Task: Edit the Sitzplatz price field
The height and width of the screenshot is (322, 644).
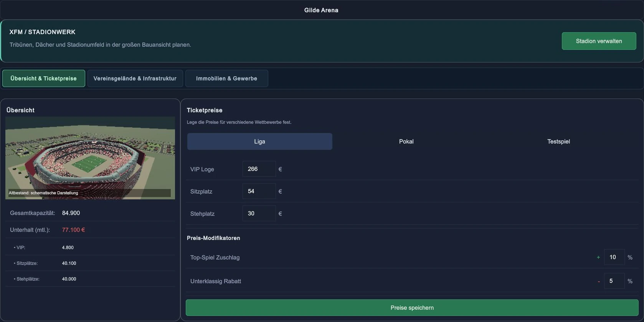Action: point(259,191)
